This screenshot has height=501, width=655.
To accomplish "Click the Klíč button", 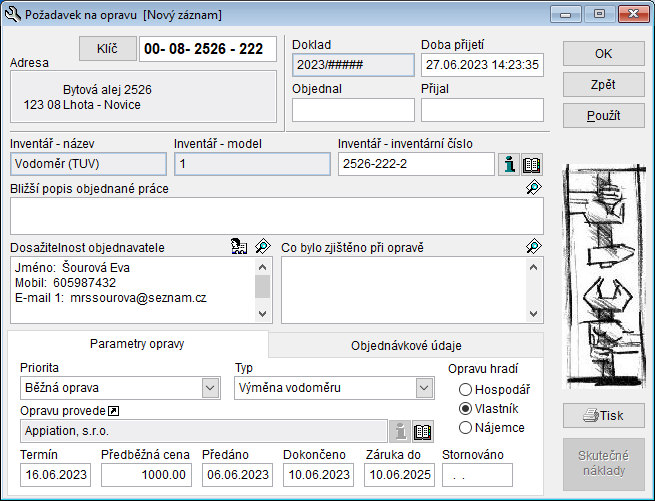I will [107, 48].
